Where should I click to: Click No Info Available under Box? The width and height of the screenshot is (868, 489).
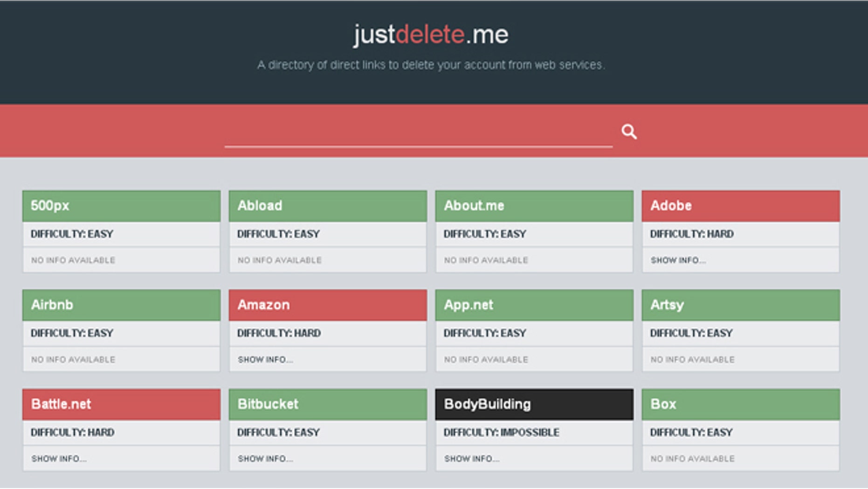(693, 459)
